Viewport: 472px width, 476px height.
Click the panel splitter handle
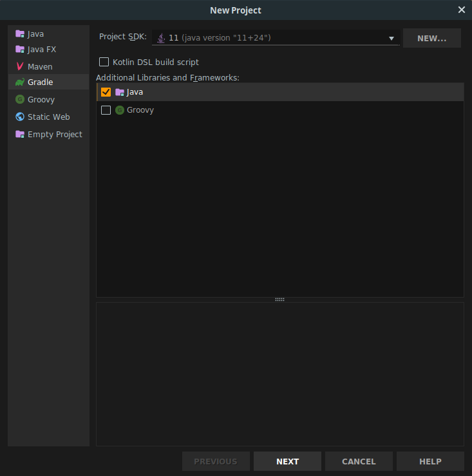click(279, 300)
